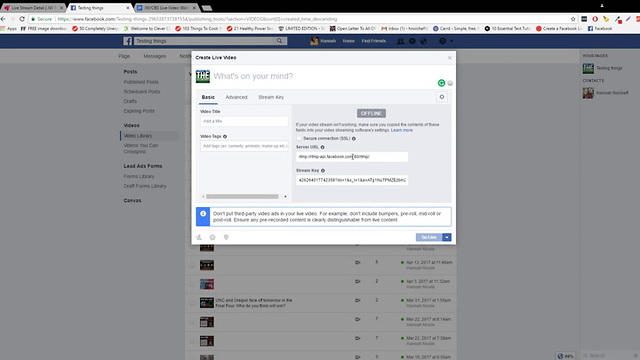Image resolution: width=640 pixels, height=360 pixels.
Task: Click the Stream Key field
Action: [x=352, y=180]
